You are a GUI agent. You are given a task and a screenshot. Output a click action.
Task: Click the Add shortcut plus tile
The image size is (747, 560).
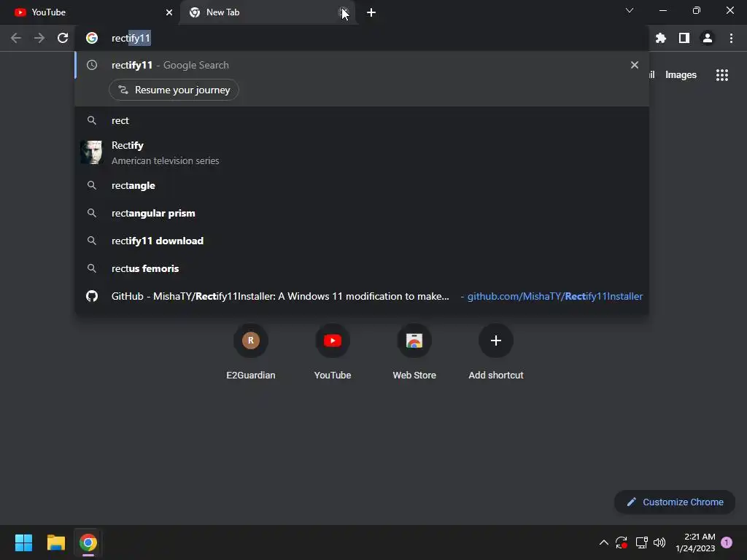click(496, 351)
